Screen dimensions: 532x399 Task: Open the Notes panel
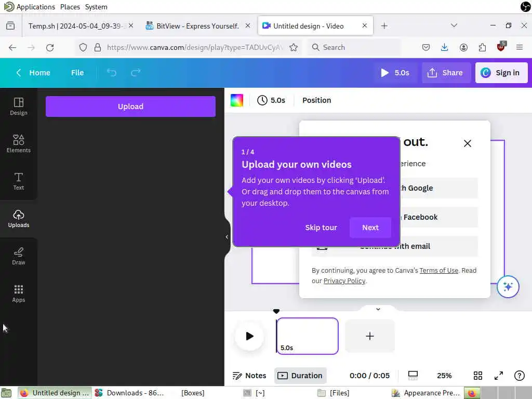click(x=249, y=376)
